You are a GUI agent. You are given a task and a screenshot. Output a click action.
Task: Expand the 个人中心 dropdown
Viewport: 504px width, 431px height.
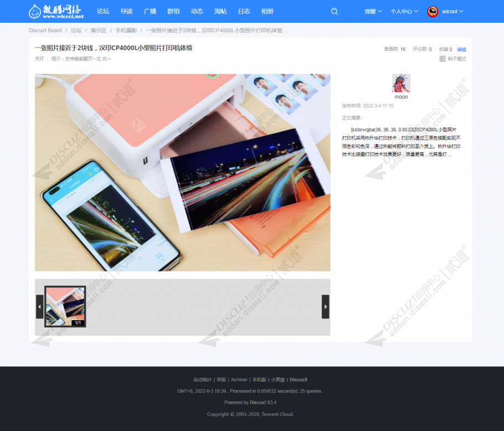tap(404, 11)
